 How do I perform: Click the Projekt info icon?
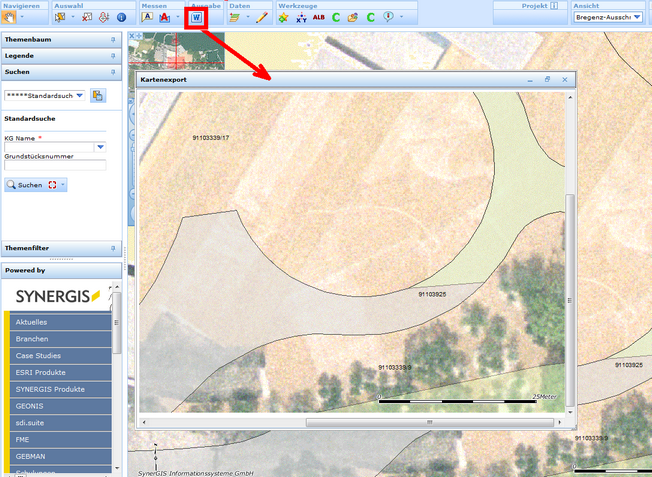[554, 5]
